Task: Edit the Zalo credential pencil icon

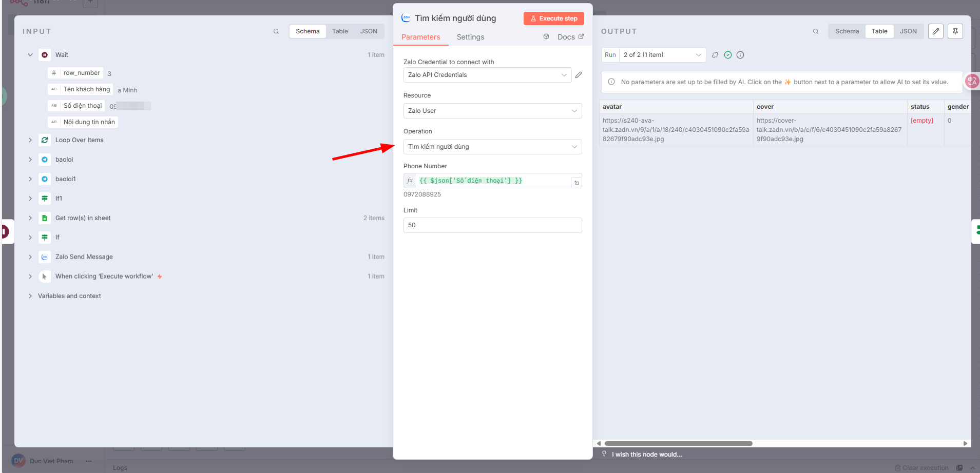Action: 579,75
